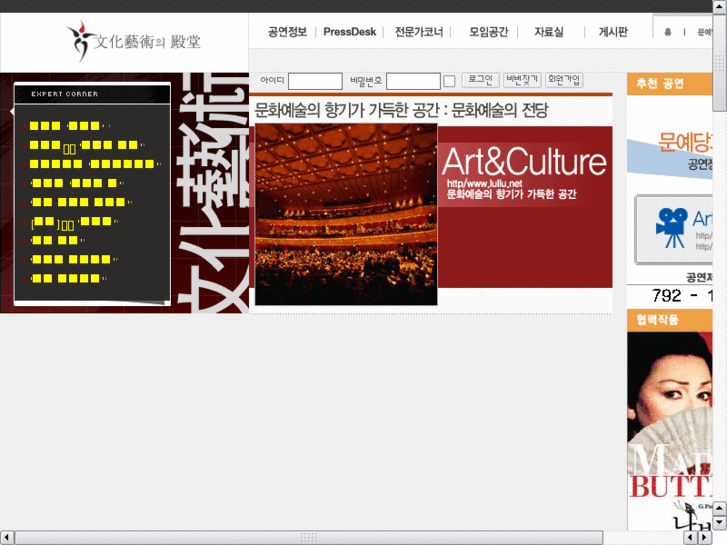Click the horizontal scrollbar right arrow
The width and height of the screenshot is (727, 545).
pyautogui.click(x=704, y=538)
